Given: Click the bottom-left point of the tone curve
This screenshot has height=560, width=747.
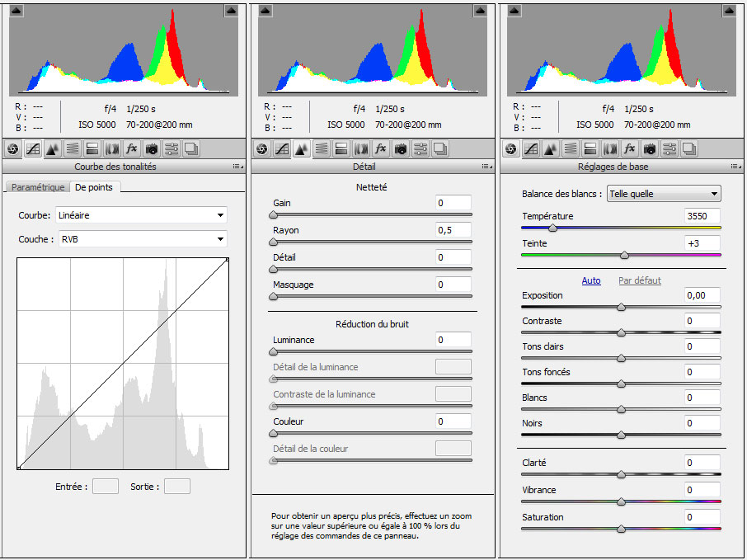Looking at the screenshot, I should 19,468.
